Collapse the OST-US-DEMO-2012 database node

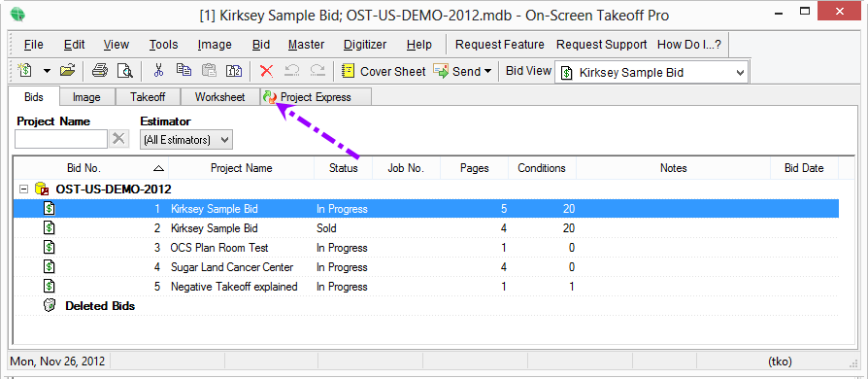[x=23, y=189]
